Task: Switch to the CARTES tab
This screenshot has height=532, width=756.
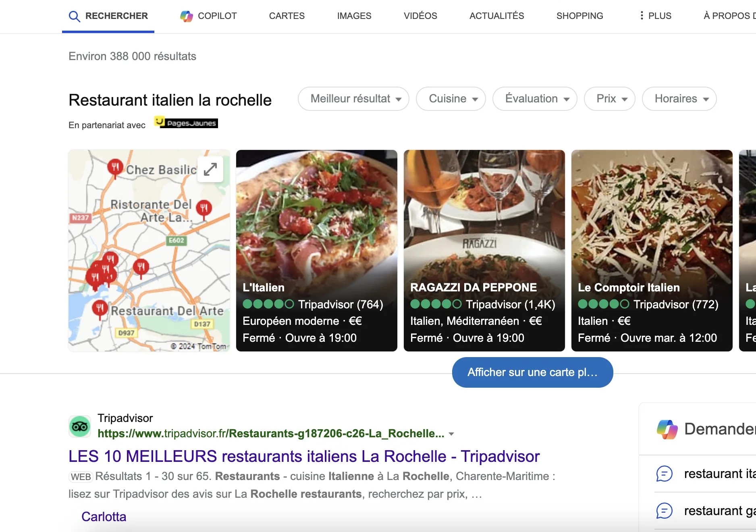Action: (287, 16)
